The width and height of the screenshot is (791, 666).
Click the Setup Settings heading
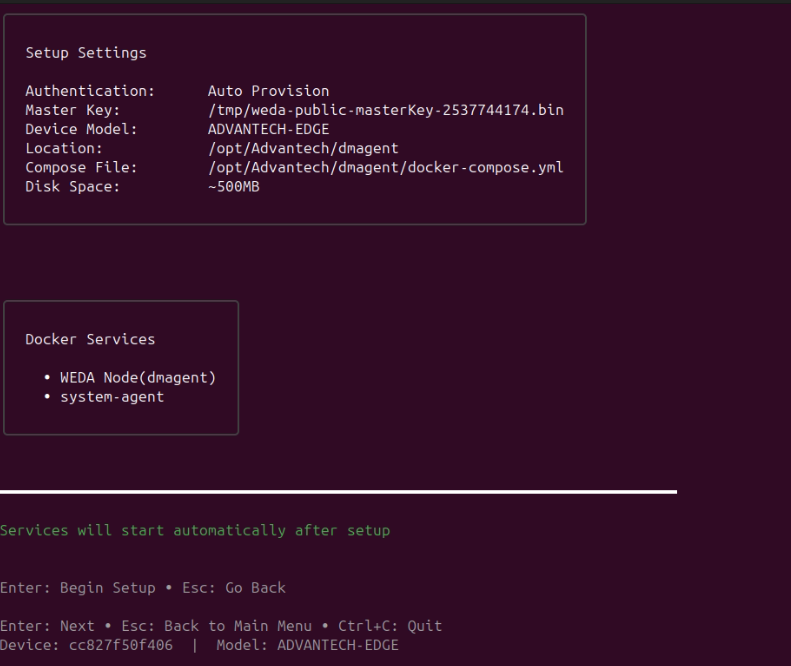pyautogui.click(x=86, y=53)
